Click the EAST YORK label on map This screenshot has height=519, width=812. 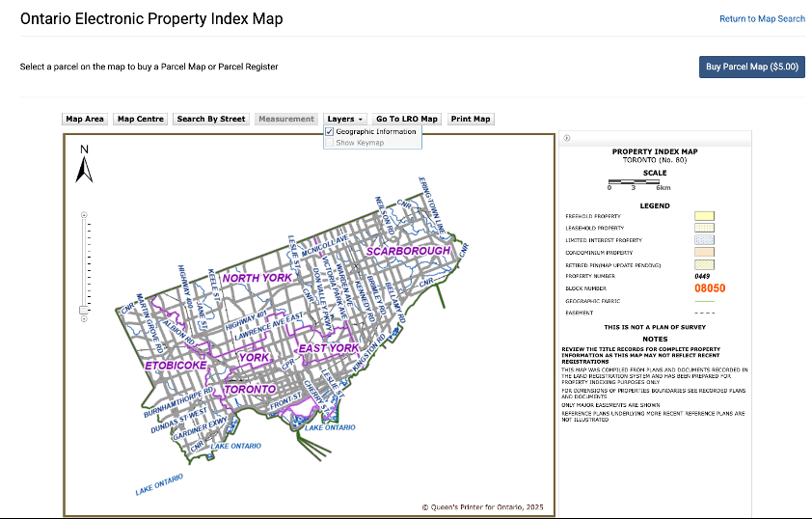pyautogui.click(x=329, y=348)
